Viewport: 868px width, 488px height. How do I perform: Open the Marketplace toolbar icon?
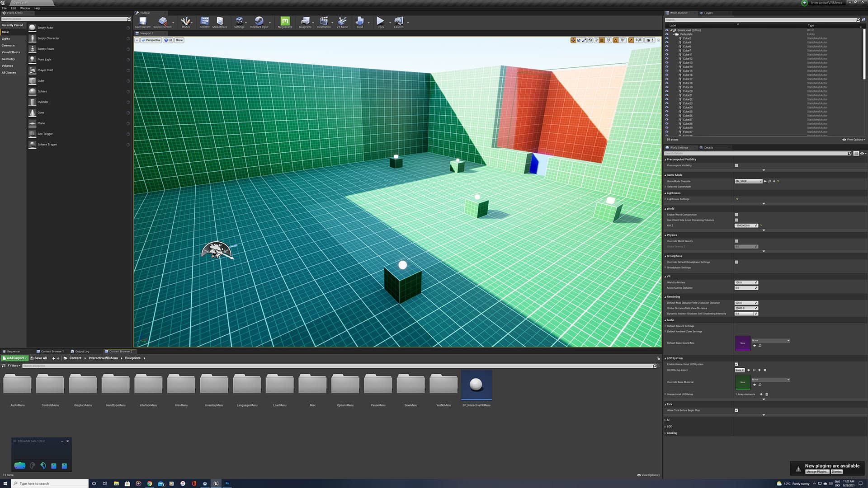pyautogui.click(x=220, y=22)
